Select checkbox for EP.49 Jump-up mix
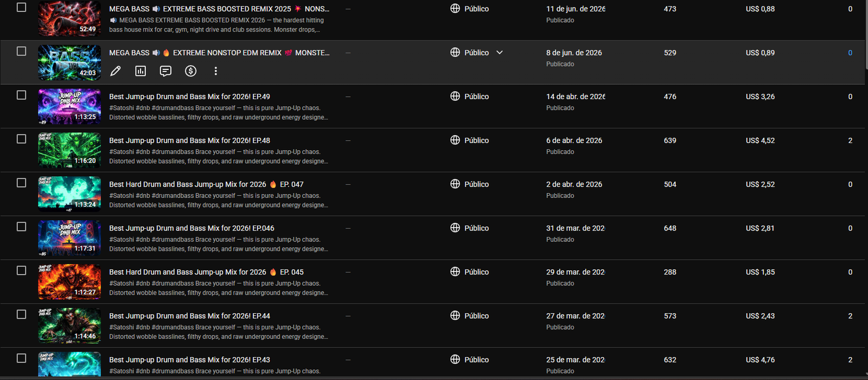This screenshot has width=868, height=380. click(21, 95)
